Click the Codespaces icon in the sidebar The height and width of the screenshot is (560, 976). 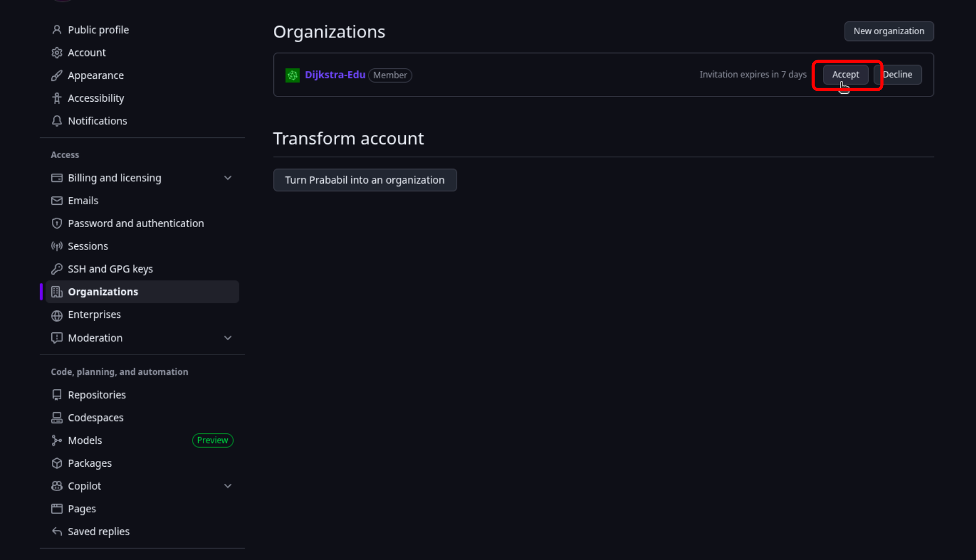(x=57, y=417)
